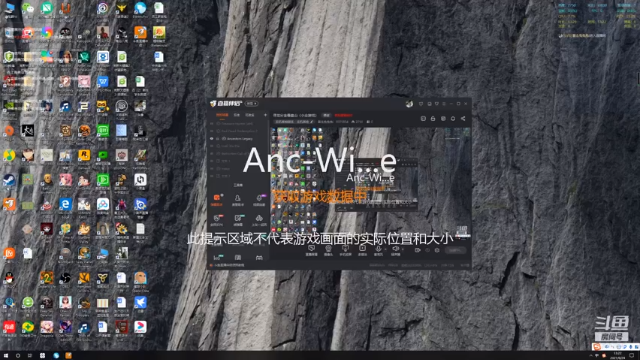Image resolution: width=640 pixels, height=360 pixels.
Task: Switch to the second tab in source panel
Action: (237, 115)
